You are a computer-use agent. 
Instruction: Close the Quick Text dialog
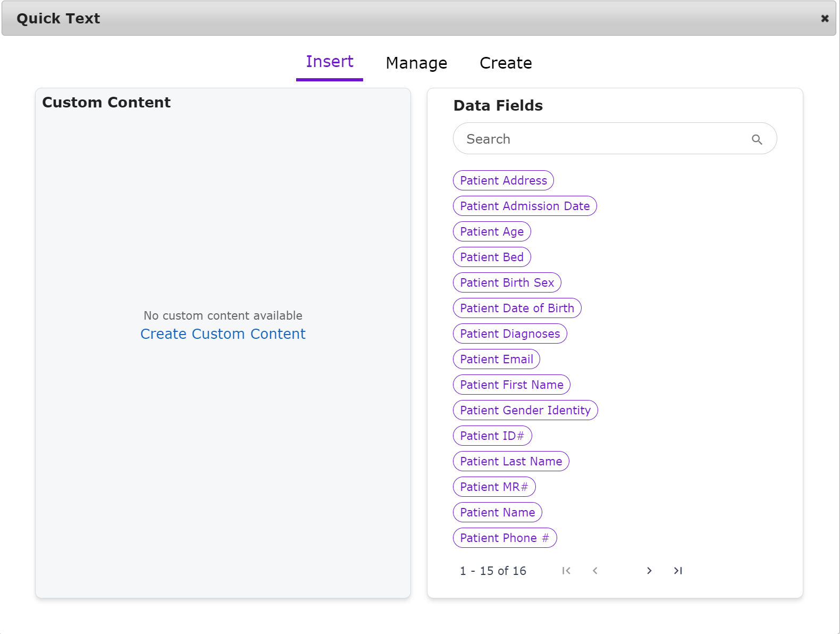(825, 19)
